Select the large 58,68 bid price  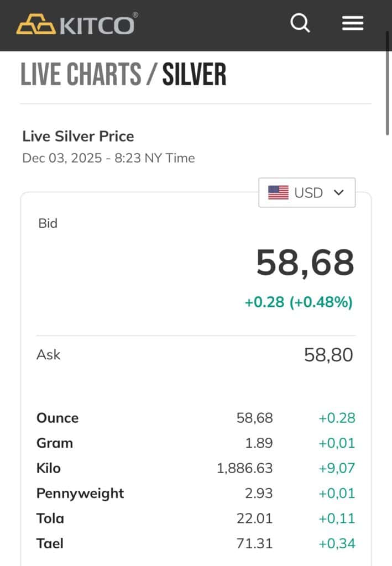[x=305, y=263]
